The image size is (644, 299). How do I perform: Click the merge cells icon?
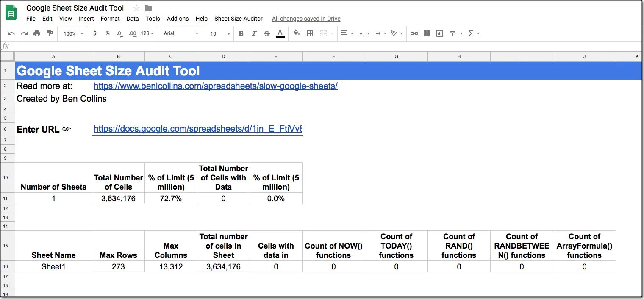tap(323, 33)
